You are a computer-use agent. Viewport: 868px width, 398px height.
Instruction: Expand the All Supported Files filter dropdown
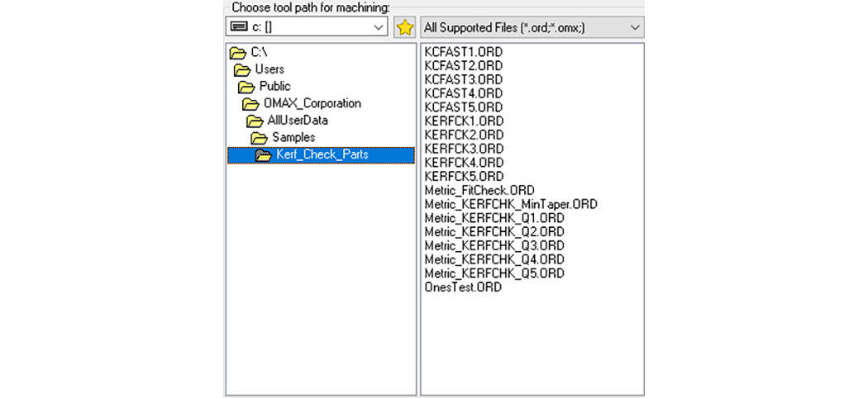click(x=635, y=27)
